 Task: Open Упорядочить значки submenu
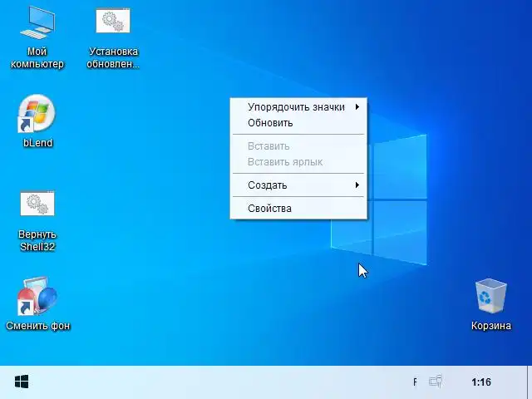coord(298,107)
